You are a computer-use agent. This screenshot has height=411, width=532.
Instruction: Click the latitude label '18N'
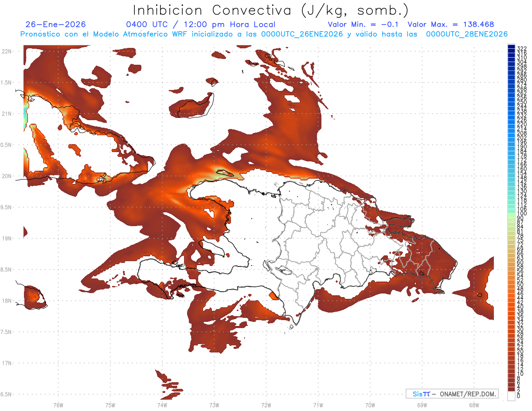tap(6, 301)
